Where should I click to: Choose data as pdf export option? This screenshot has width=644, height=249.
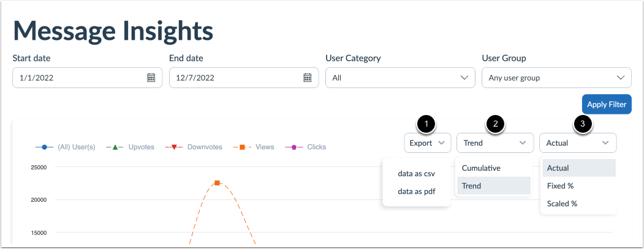pos(416,191)
